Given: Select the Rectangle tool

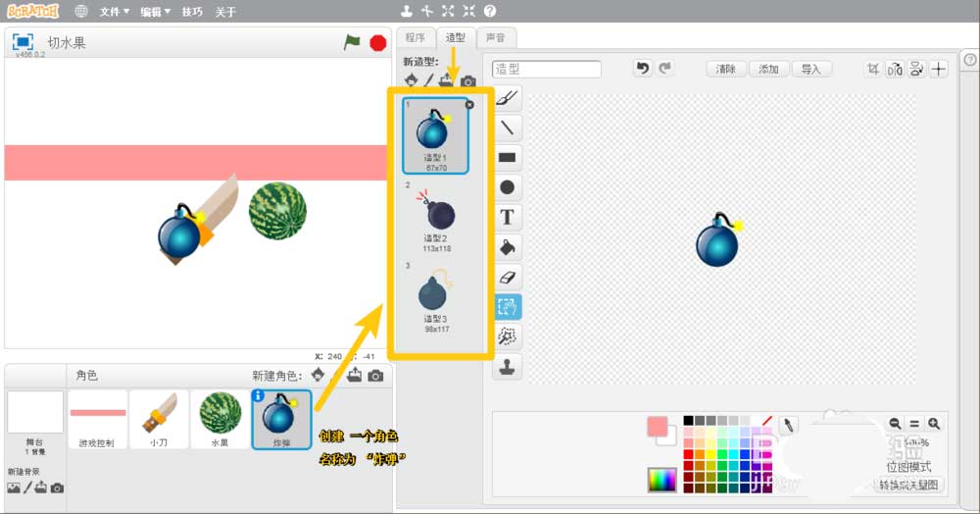Looking at the screenshot, I should point(507,158).
